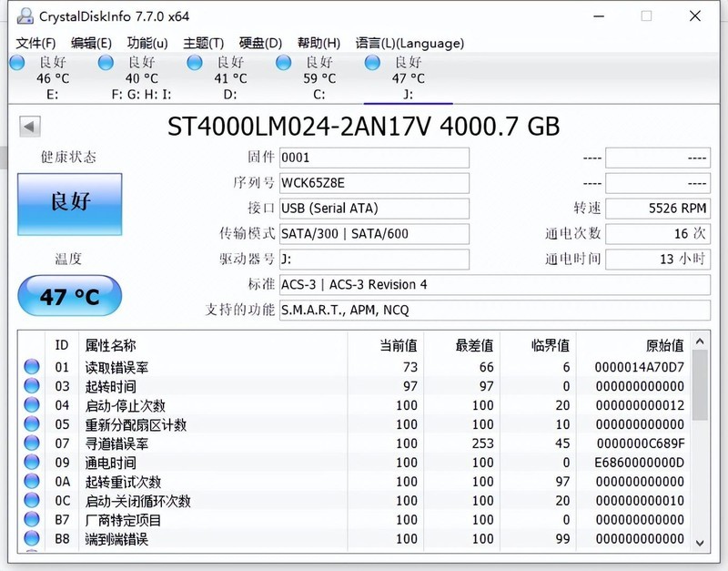Screen dimensions: 728x571
Task: Click the 通电次数 field 16 次
Action: click(658, 234)
